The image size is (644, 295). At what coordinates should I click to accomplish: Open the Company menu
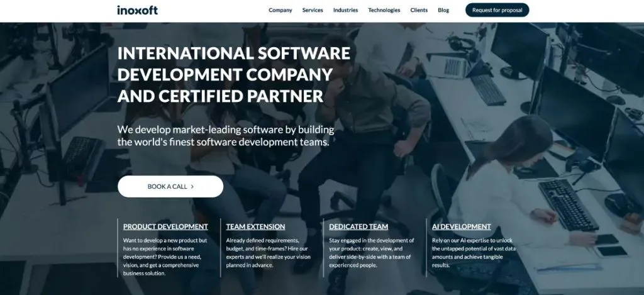(280, 10)
